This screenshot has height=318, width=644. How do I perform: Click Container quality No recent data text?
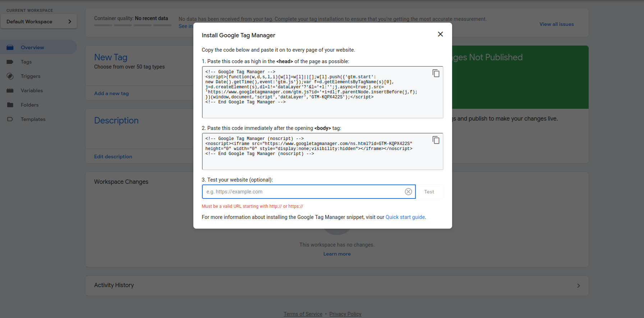pyautogui.click(x=131, y=18)
